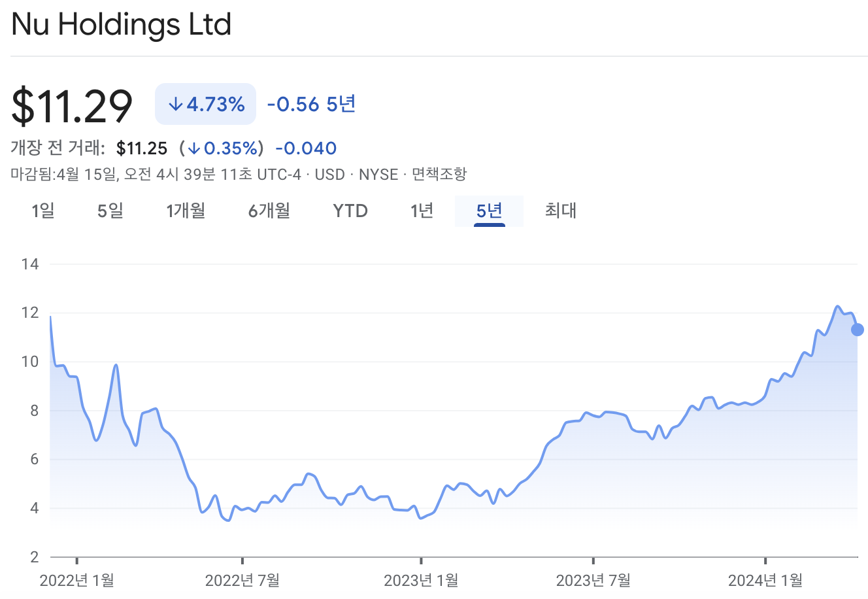Open the 면책조항 disclaimer link
This screenshot has height=599, width=868.
(439, 175)
